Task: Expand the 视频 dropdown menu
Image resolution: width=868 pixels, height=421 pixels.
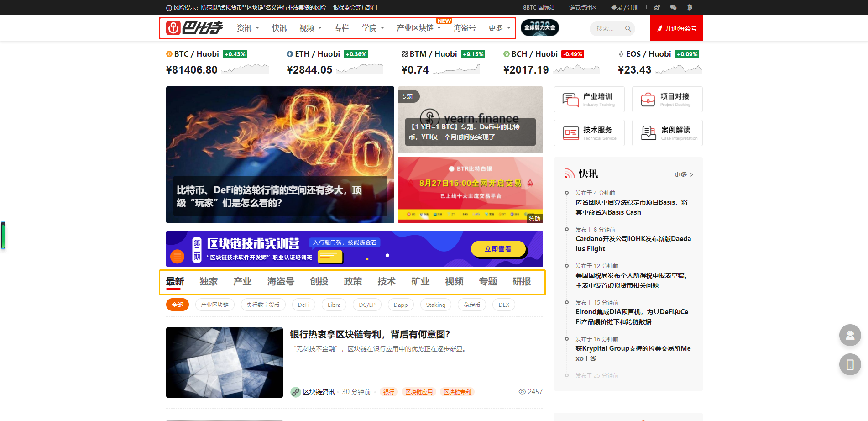Action: pyautogui.click(x=310, y=28)
